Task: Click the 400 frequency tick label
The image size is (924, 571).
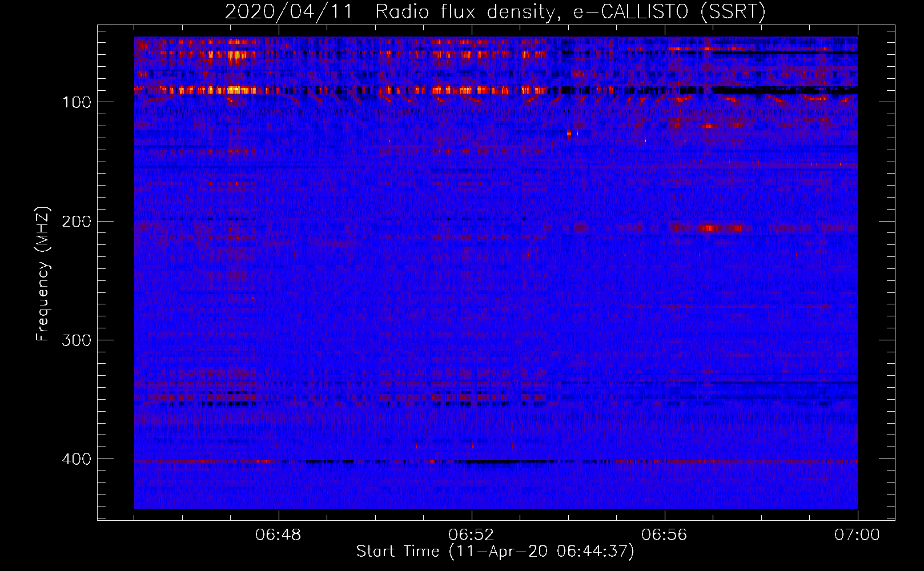Action: 77,460
